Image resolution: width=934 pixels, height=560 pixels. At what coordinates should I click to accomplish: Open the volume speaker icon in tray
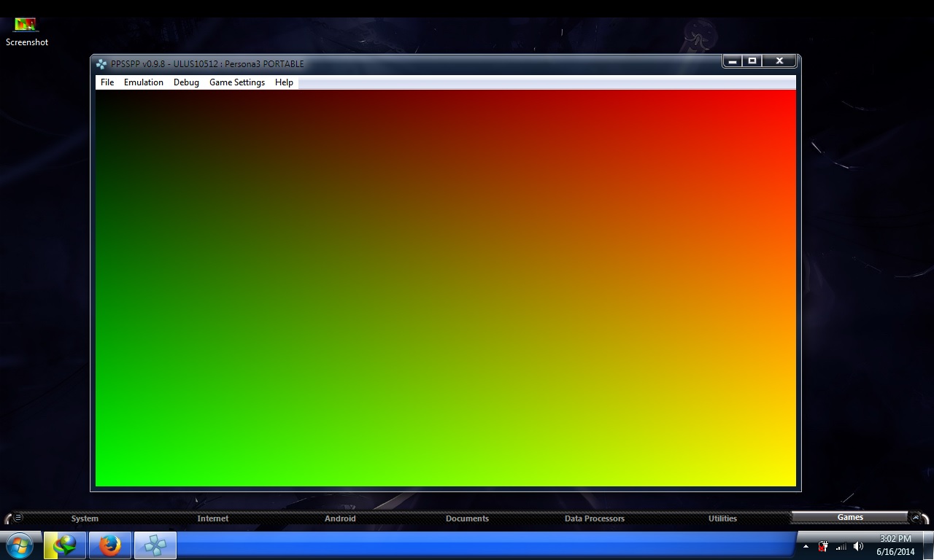(x=858, y=546)
